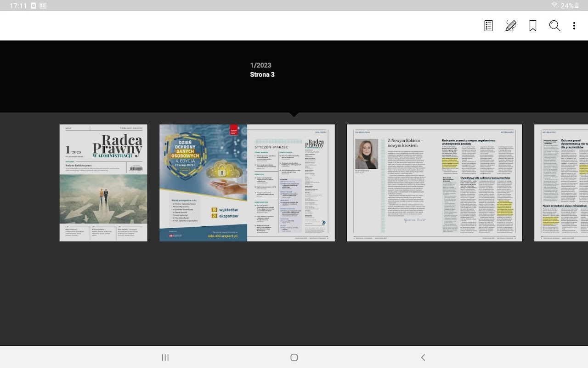Tap the 17:11 clock in status bar
The image size is (588, 368).
point(17,6)
